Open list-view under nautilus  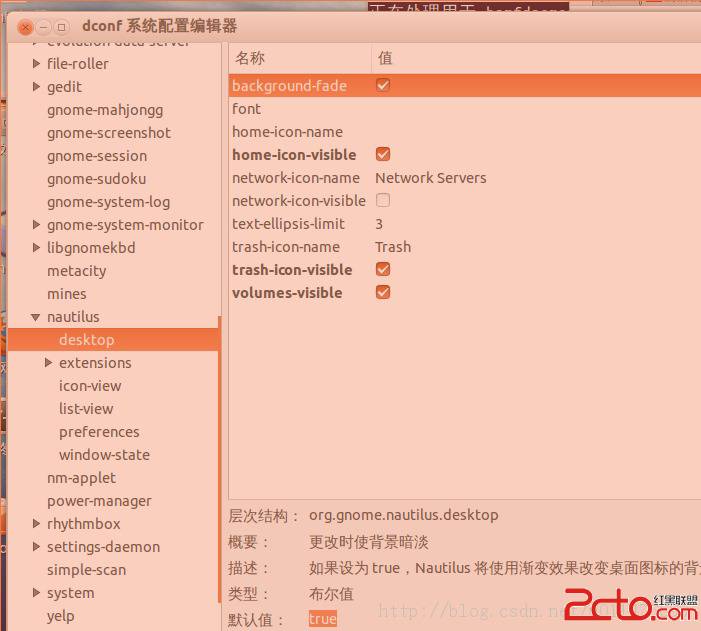(x=86, y=409)
